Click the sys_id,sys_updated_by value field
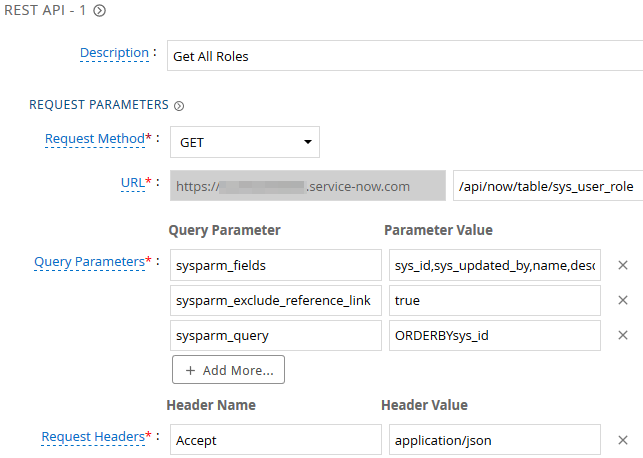The image size is (643, 458). (495, 265)
